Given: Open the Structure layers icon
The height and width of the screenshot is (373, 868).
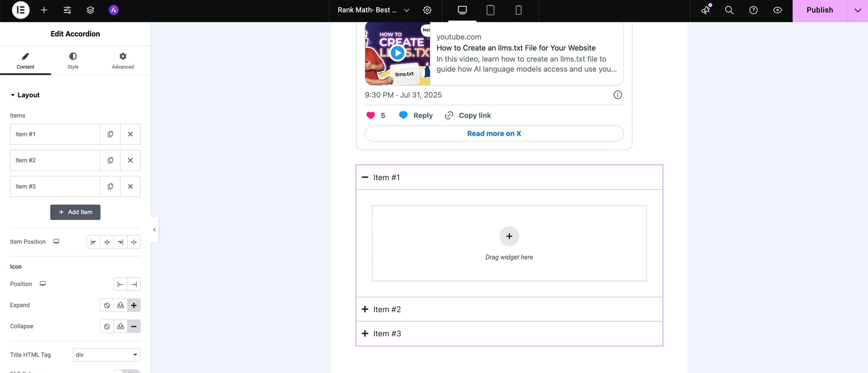Looking at the screenshot, I should tap(90, 10).
